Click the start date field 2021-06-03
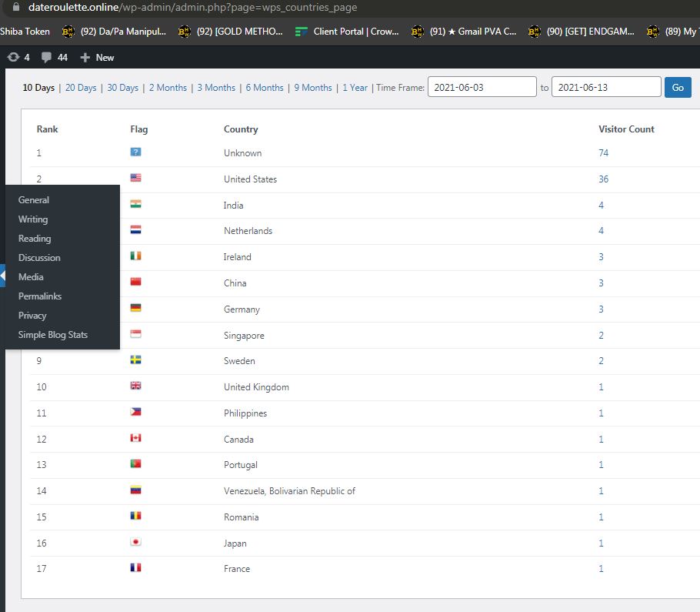The width and height of the screenshot is (700, 612). pyautogui.click(x=482, y=87)
